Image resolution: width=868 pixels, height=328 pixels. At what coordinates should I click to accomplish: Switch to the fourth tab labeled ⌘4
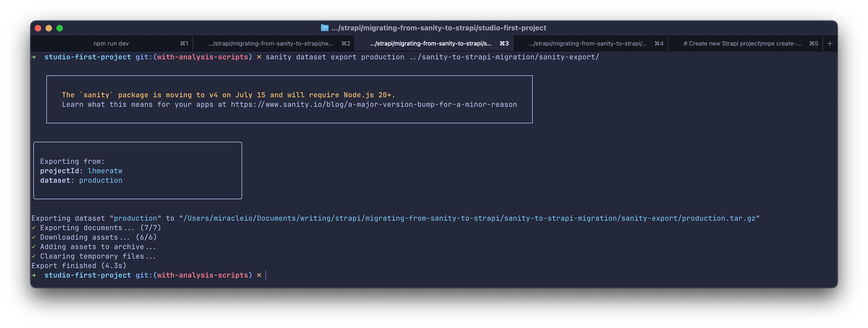pyautogui.click(x=591, y=43)
